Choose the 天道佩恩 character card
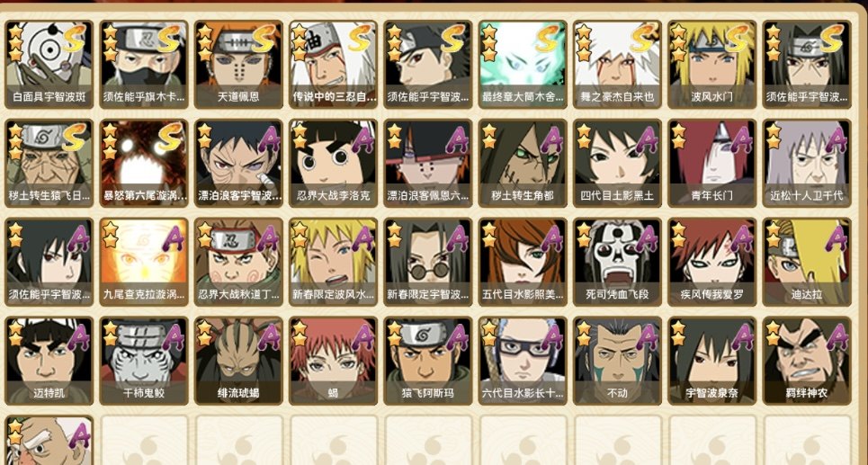868x465 pixels. tap(238, 65)
